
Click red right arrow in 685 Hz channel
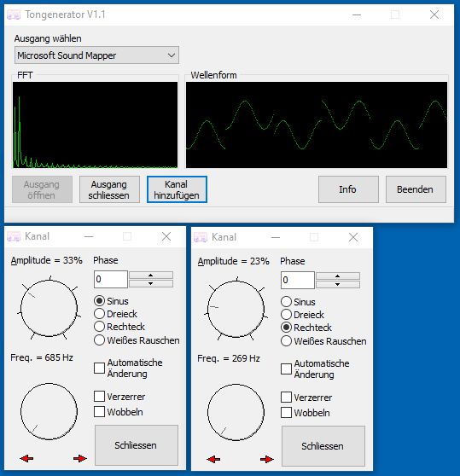pos(80,458)
